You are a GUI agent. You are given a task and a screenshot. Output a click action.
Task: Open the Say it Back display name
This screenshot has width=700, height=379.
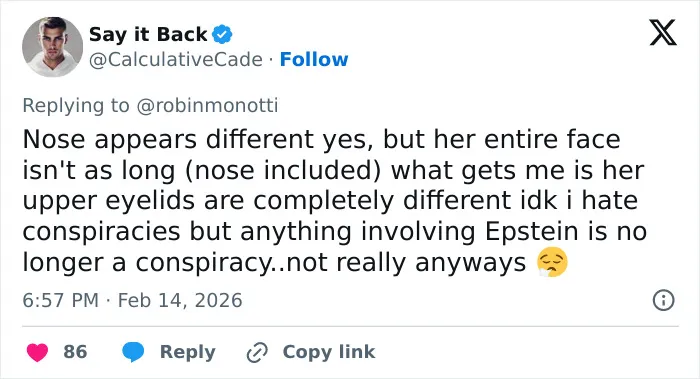tap(148, 34)
